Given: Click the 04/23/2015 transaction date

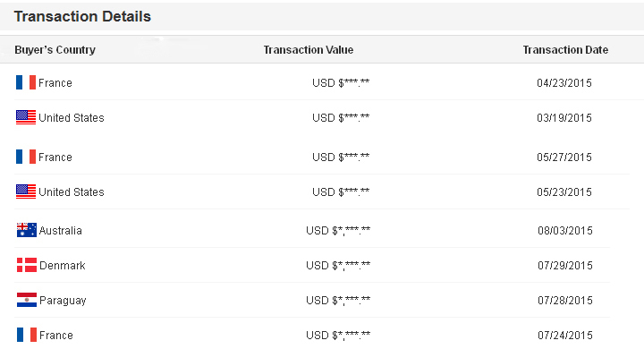Looking at the screenshot, I should (564, 83).
